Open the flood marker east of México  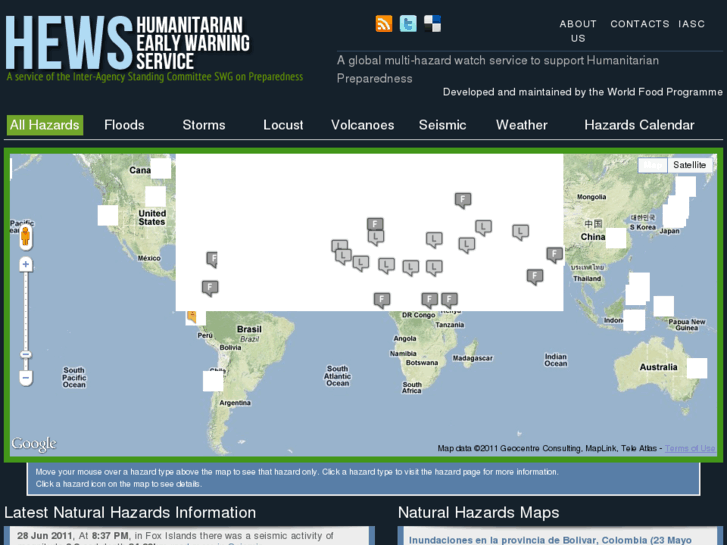pos(212,260)
